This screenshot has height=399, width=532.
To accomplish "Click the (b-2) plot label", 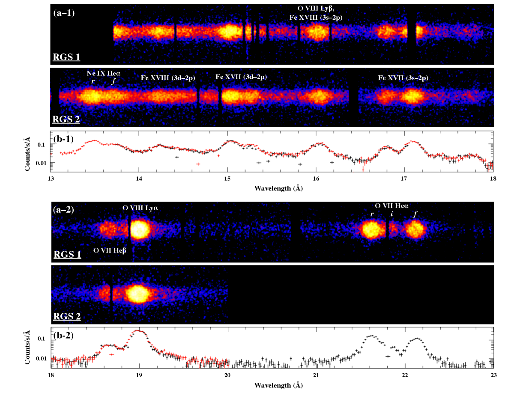I will (x=63, y=335).
